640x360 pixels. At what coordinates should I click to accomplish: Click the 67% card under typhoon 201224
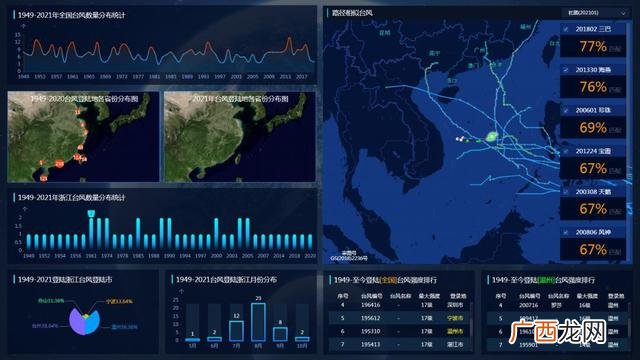pyautogui.click(x=593, y=168)
